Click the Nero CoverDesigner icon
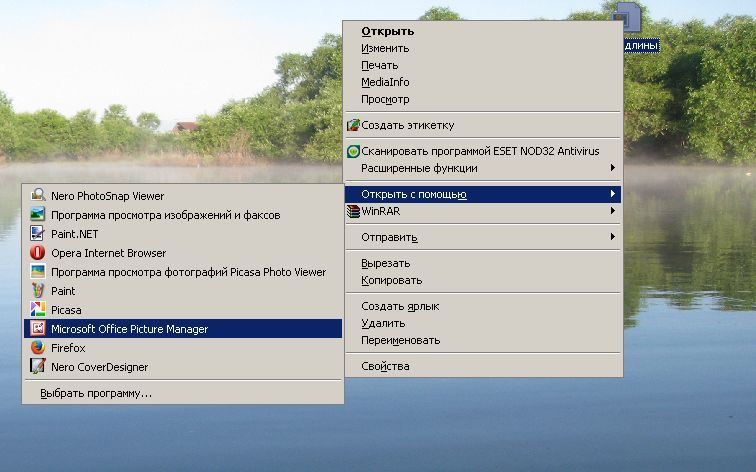 point(38,366)
